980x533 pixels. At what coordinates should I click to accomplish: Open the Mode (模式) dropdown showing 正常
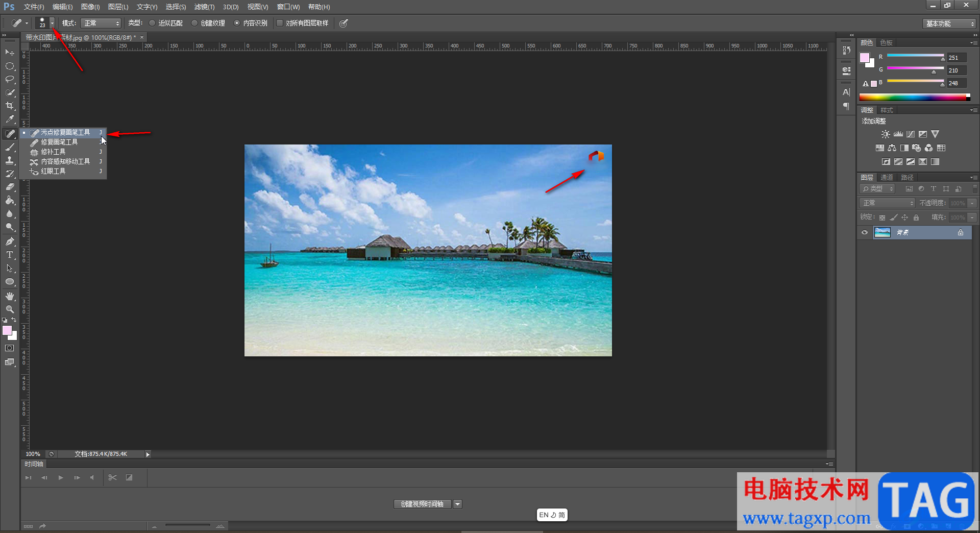(x=101, y=23)
